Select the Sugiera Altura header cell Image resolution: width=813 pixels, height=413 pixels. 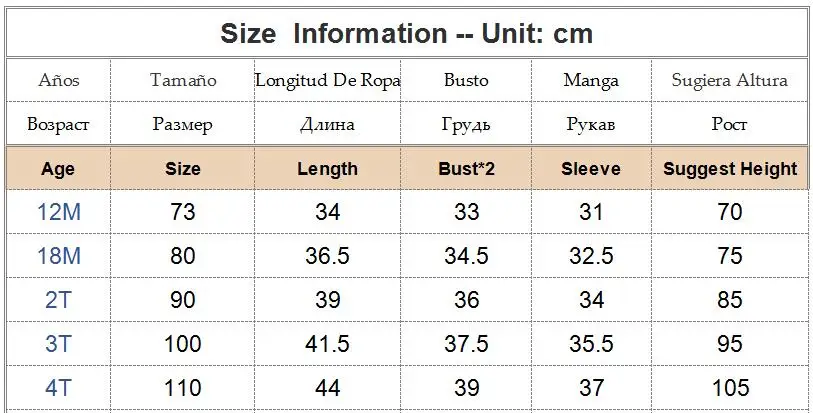(x=730, y=81)
